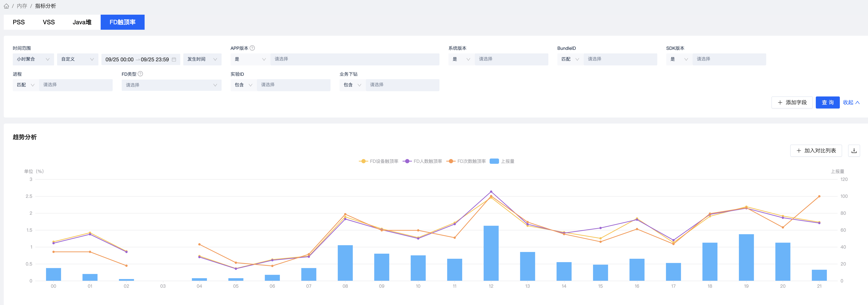Click the 上报量 bar at hour 08
868x305 pixels.
pyautogui.click(x=345, y=263)
